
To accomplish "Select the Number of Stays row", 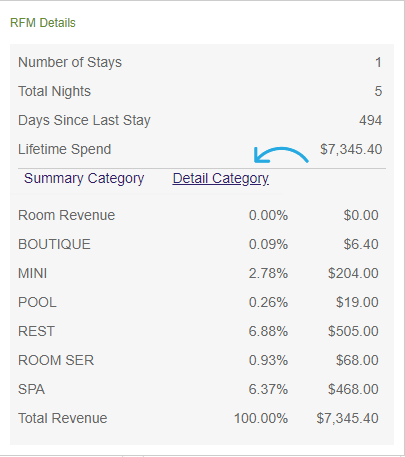I will 200,62.
